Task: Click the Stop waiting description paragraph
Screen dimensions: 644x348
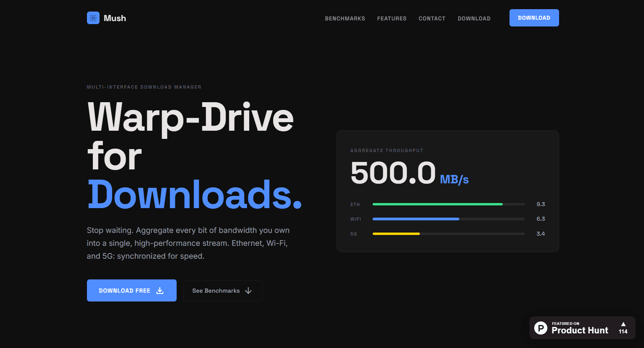Action: click(x=188, y=243)
